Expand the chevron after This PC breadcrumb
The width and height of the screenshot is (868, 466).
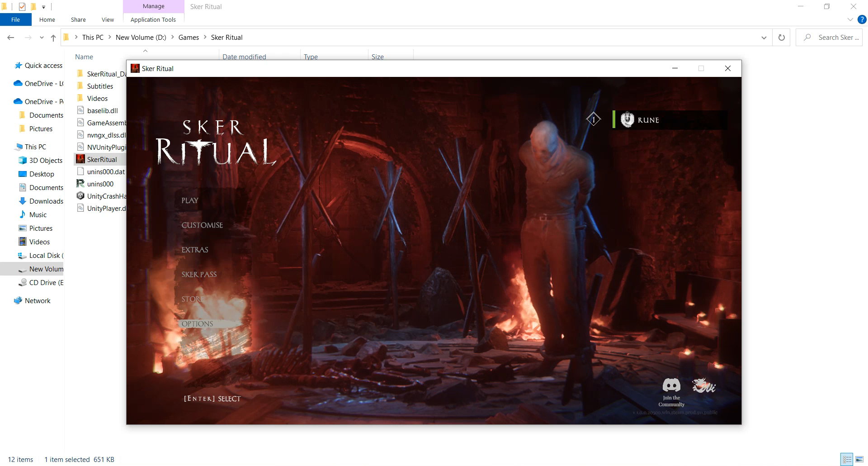click(109, 38)
